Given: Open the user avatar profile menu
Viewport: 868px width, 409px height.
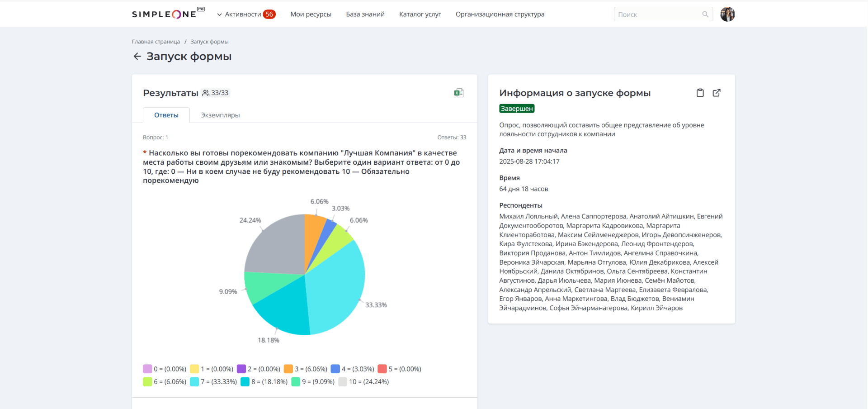Looking at the screenshot, I should pyautogui.click(x=727, y=14).
